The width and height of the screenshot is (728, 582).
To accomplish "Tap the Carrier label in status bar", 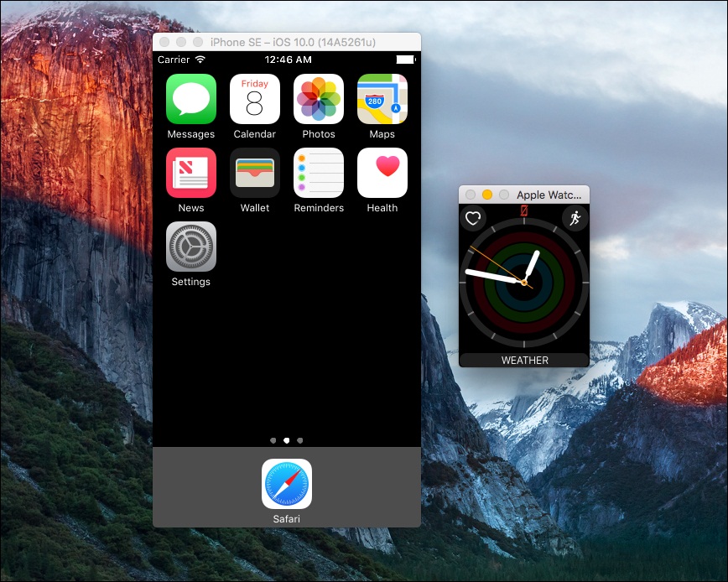I will [174, 60].
